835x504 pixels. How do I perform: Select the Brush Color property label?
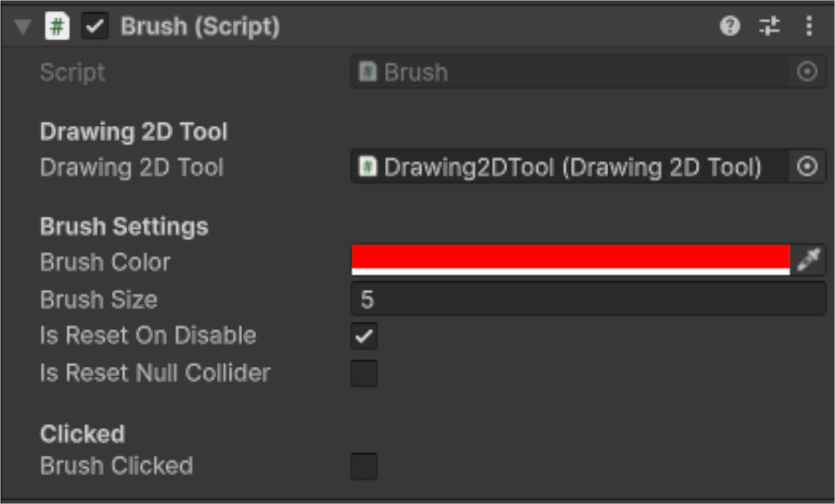[x=105, y=263]
